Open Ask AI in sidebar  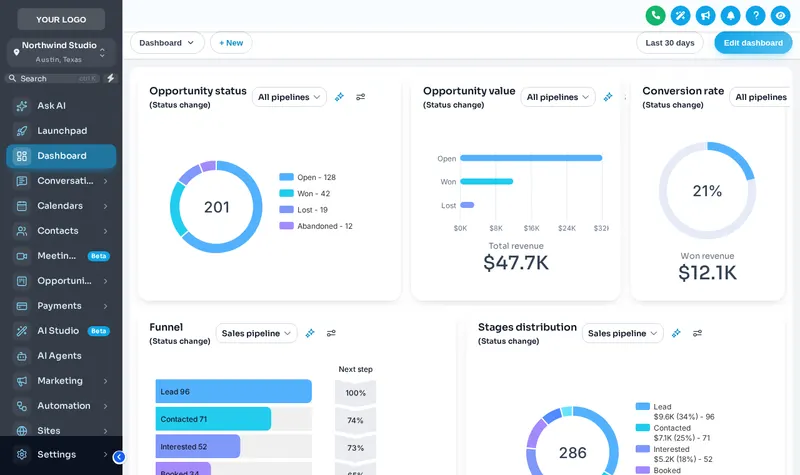pos(61,106)
